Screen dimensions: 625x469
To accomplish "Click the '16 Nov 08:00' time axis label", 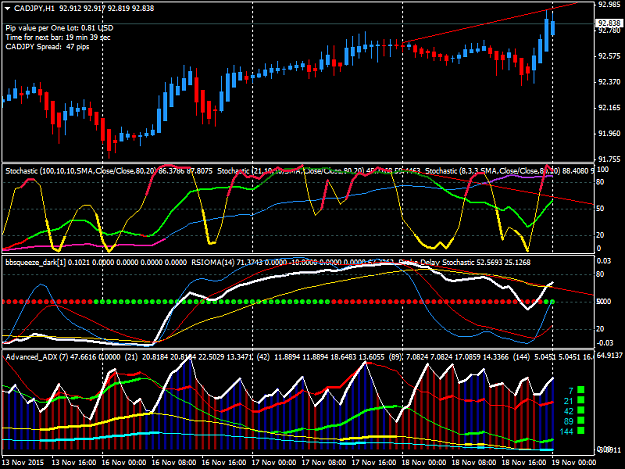I will coord(174,463).
